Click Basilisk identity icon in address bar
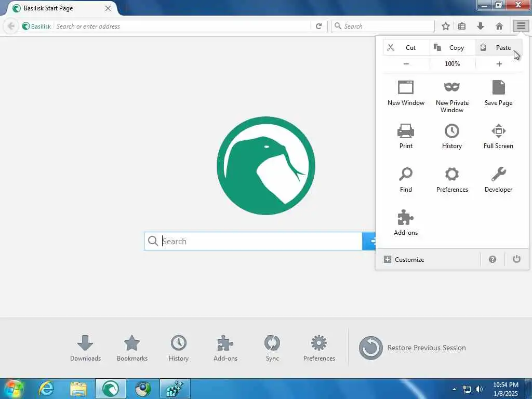 (37, 26)
